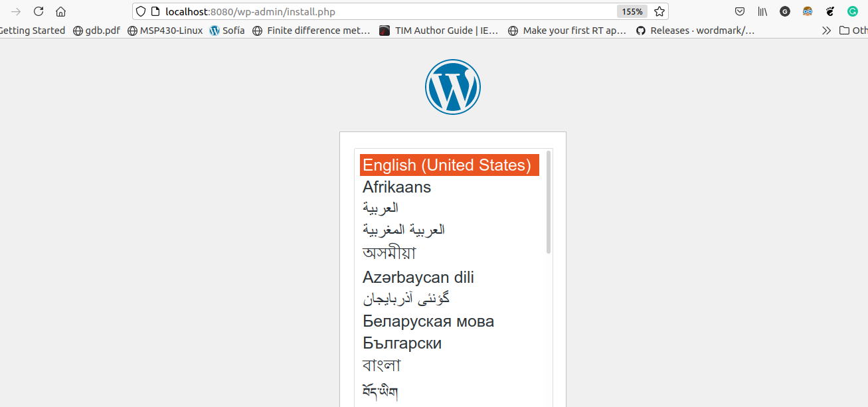Click the page info icon in address bar
Image resolution: width=868 pixels, height=407 pixels.
(x=155, y=11)
